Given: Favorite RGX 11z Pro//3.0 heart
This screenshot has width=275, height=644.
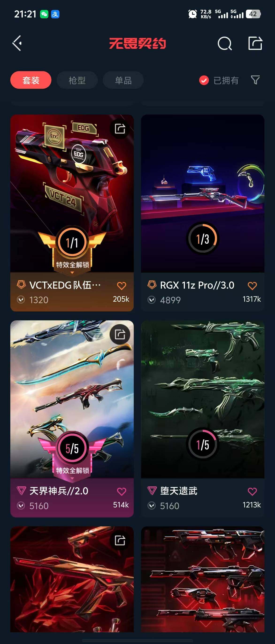Looking at the screenshot, I should click(252, 285).
